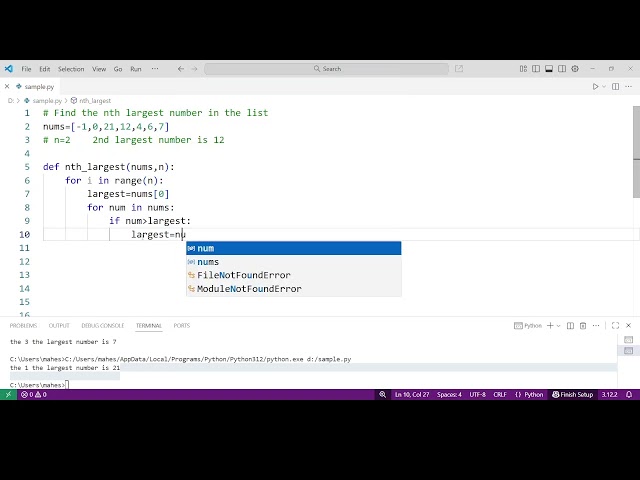The image size is (640, 480).
Task: Create a new terminal with plus
Action: click(550, 325)
